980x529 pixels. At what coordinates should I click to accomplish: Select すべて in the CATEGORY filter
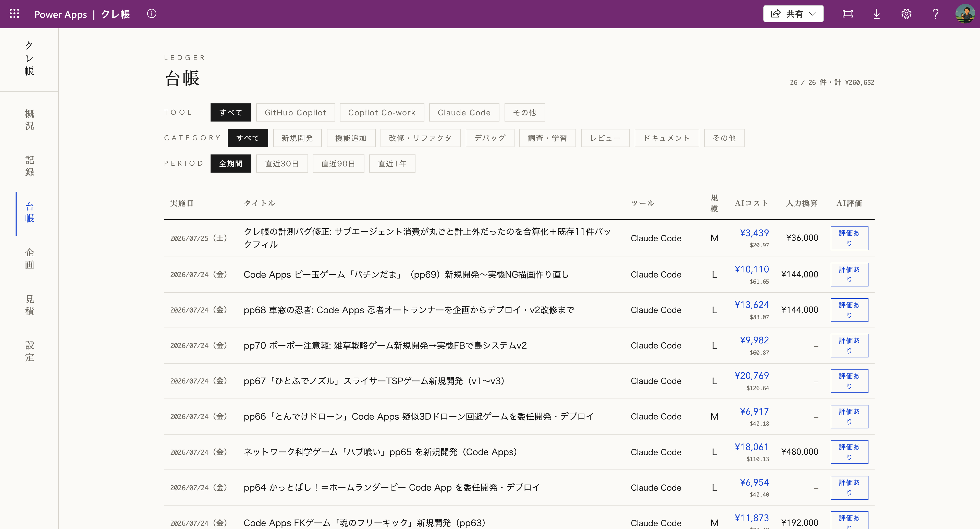tap(248, 138)
